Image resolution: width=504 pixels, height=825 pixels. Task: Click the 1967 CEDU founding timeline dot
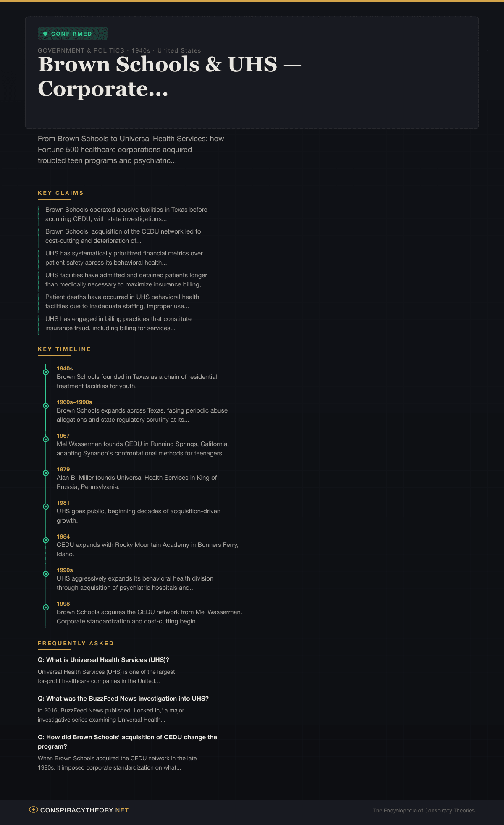tap(46, 439)
